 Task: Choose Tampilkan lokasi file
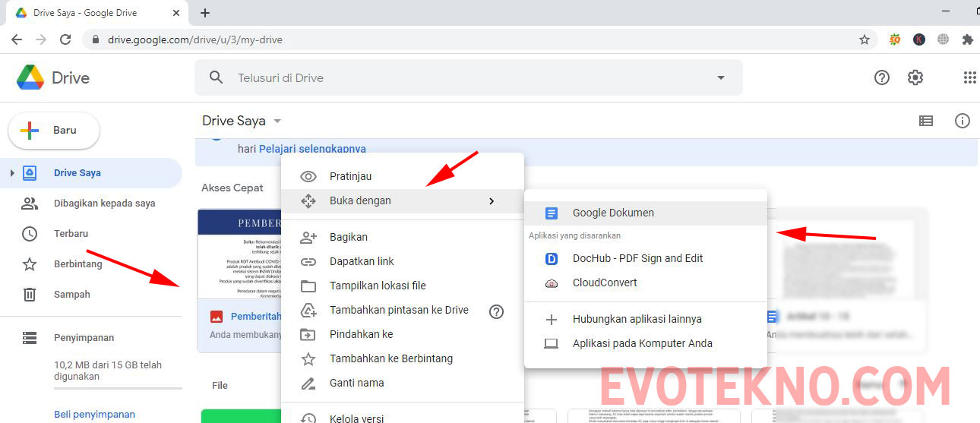coord(403,286)
